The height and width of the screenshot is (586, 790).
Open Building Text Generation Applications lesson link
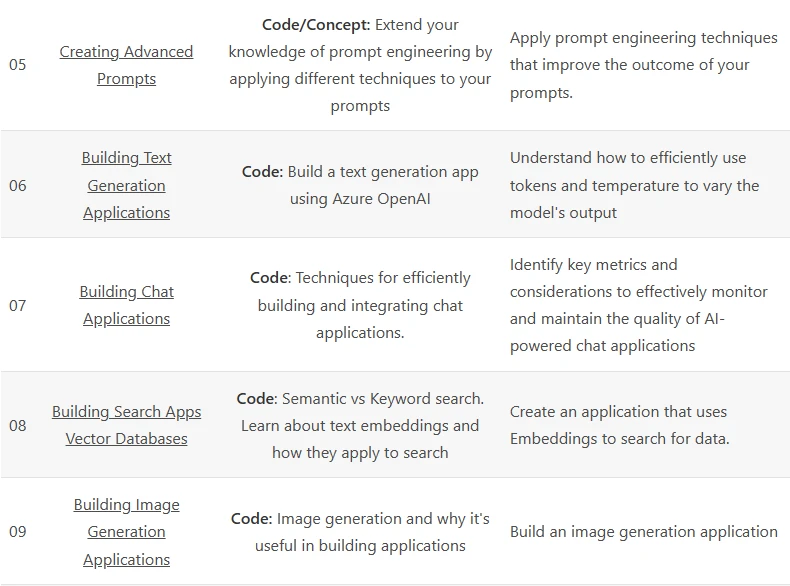[126, 185]
